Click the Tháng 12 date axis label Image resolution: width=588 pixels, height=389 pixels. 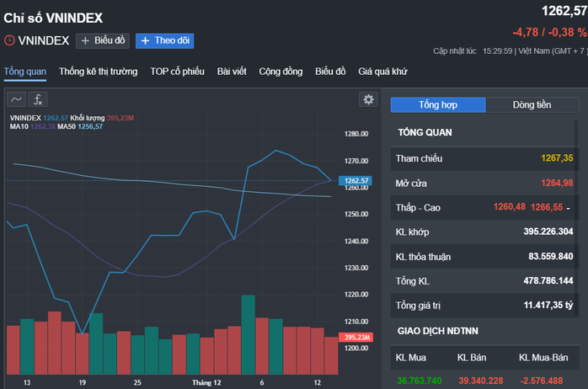(x=206, y=382)
